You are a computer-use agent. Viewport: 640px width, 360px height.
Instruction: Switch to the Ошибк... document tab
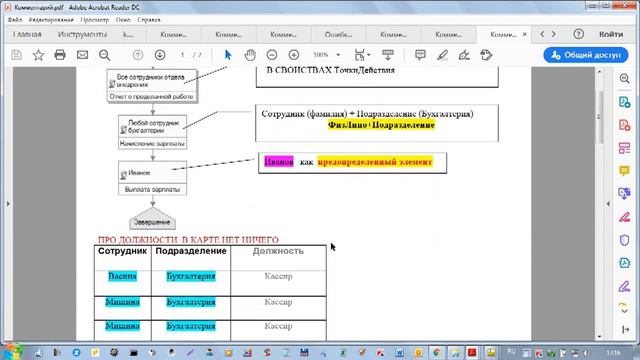(338, 35)
